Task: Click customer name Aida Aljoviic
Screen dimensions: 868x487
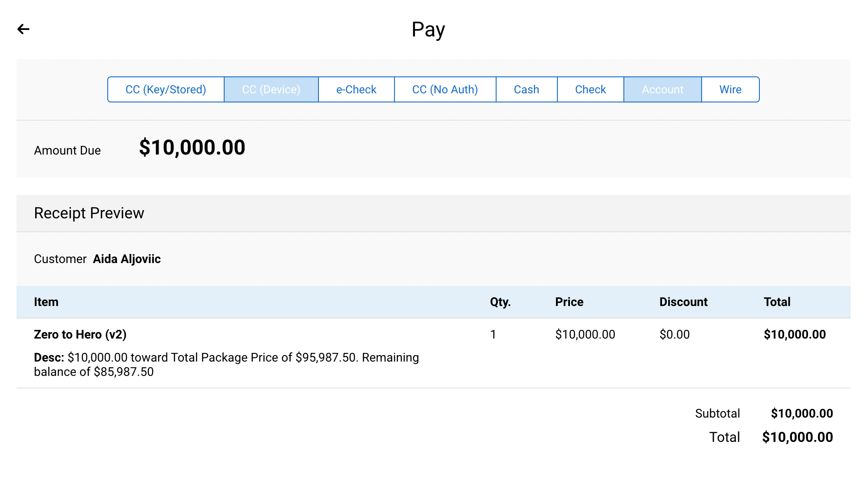Action: (127, 259)
